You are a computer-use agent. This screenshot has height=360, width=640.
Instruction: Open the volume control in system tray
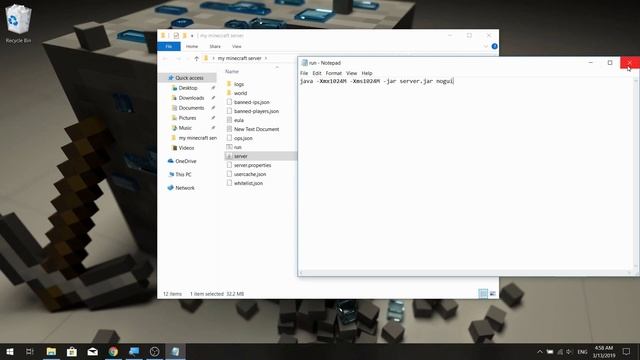pyautogui.click(x=569, y=351)
